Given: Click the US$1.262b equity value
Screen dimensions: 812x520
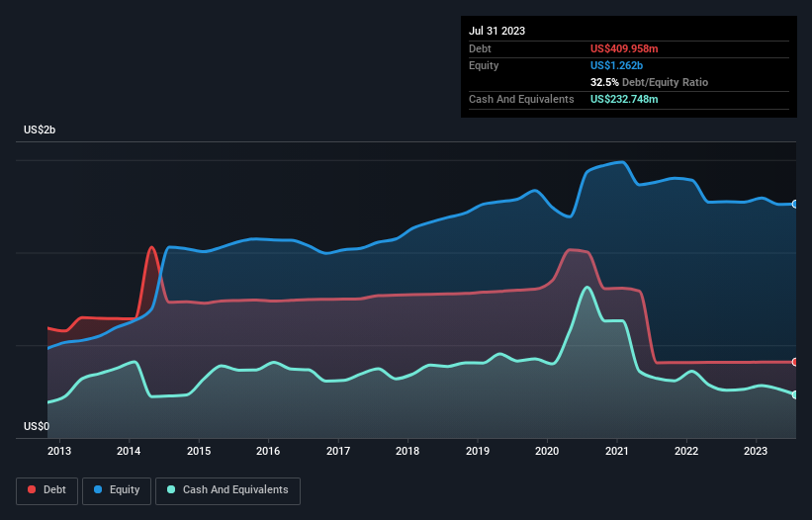Looking at the screenshot, I should point(617,65).
